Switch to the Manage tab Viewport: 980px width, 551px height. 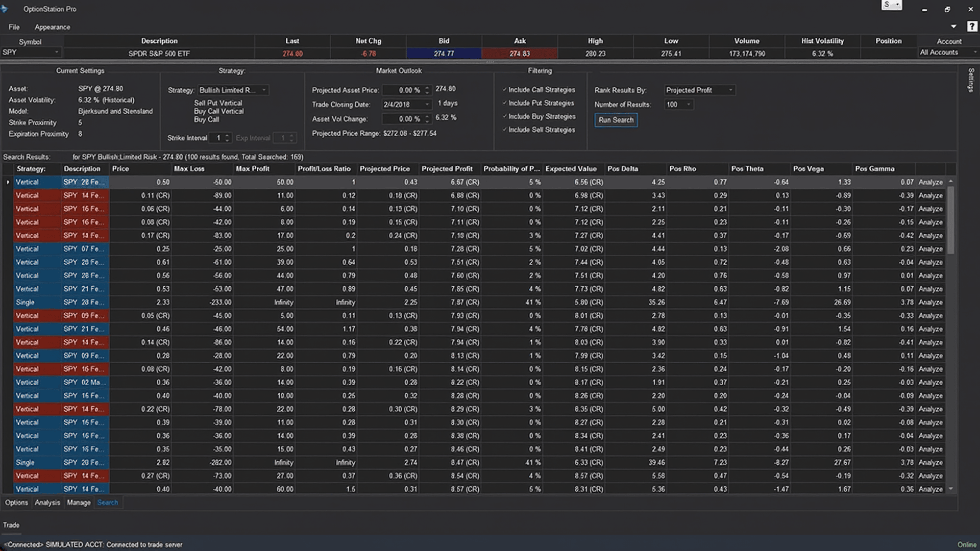(x=79, y=503)
